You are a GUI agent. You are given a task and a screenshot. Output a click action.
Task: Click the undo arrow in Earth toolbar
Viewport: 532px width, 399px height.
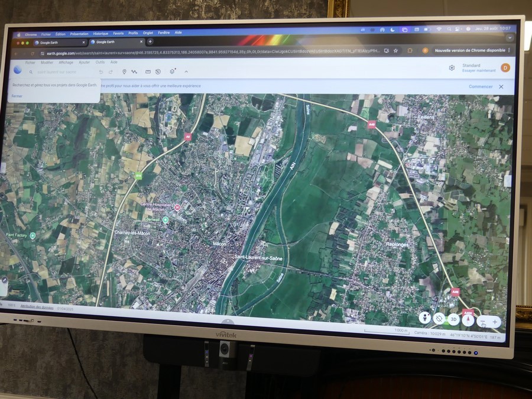[100, 72]
